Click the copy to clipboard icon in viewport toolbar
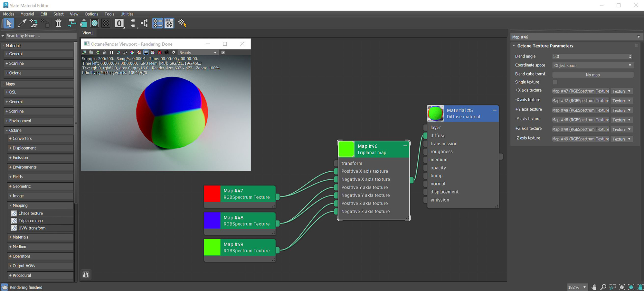 point(91,52)
